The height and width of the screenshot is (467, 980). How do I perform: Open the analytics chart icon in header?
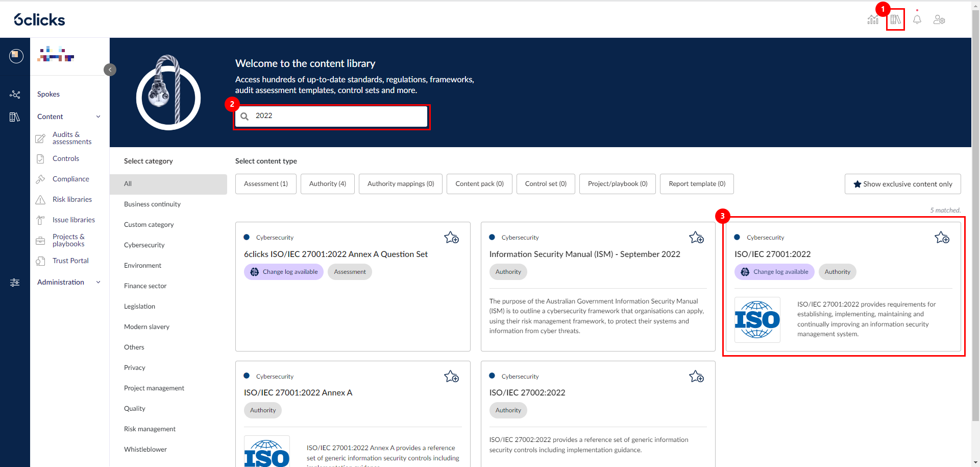pos(873,19)
